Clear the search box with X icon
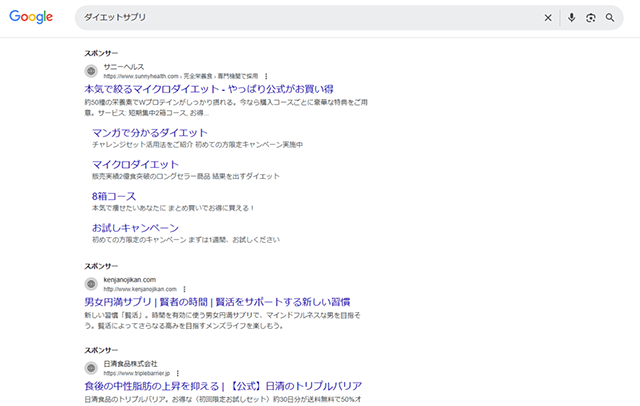Screen dimensions: 640x406 pos(548,18)
